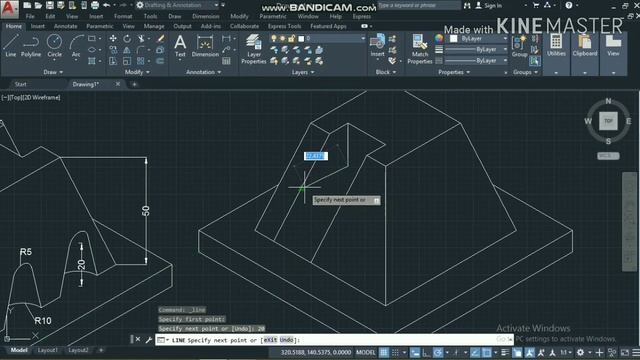Toggle object snap in status bar
This screenshot has height=360, width=640.
pos(487,352)
